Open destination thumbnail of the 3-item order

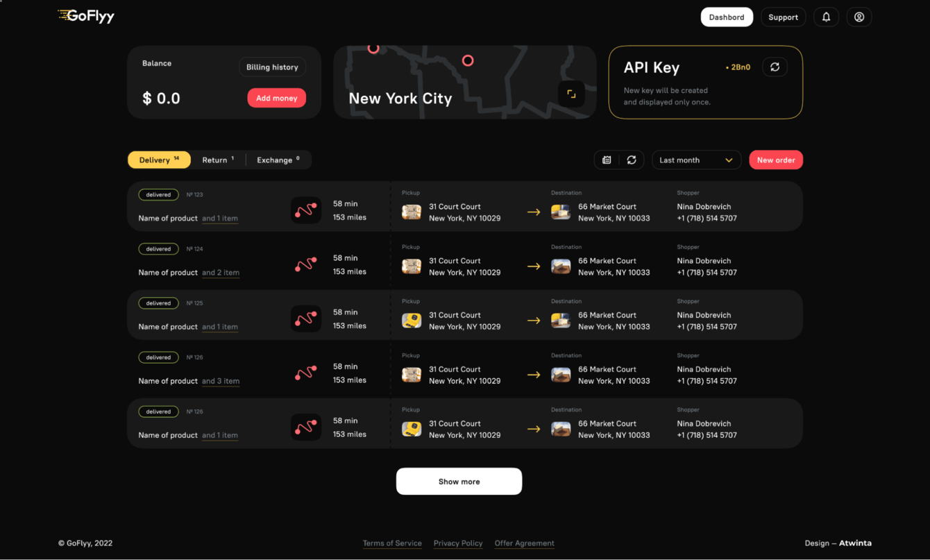coord(561,374)
